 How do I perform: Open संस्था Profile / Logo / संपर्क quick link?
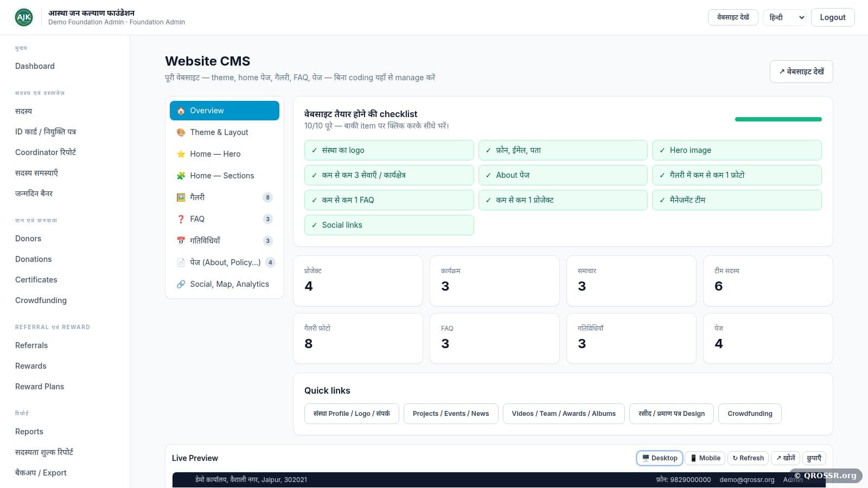click(352, 414)
